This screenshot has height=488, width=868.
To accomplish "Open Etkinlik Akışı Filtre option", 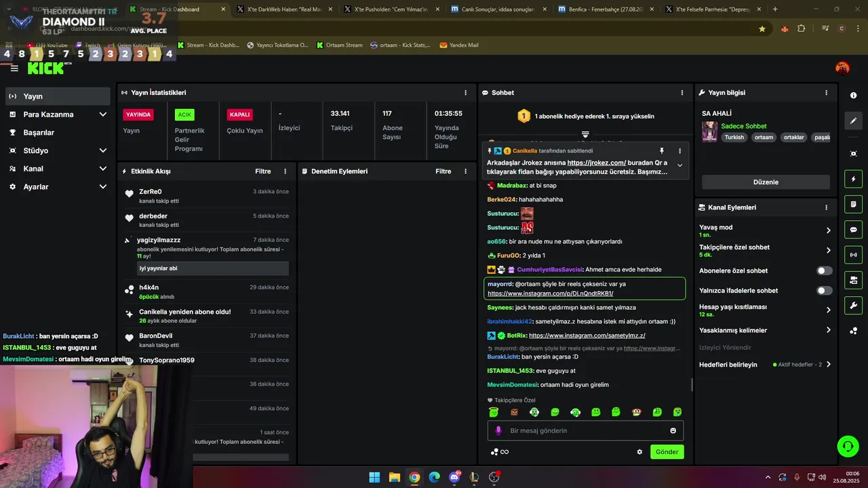I will [262, 171].
